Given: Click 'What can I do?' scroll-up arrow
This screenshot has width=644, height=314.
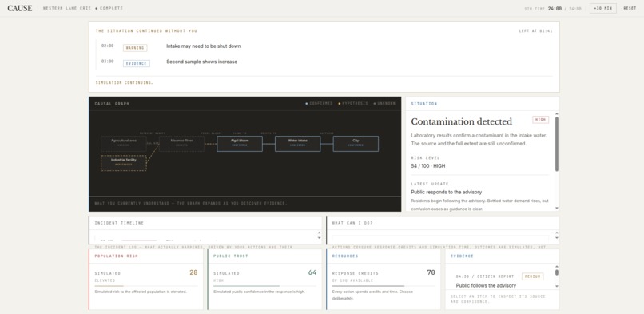Looking at the screenshot, I should tap(557, 233).
